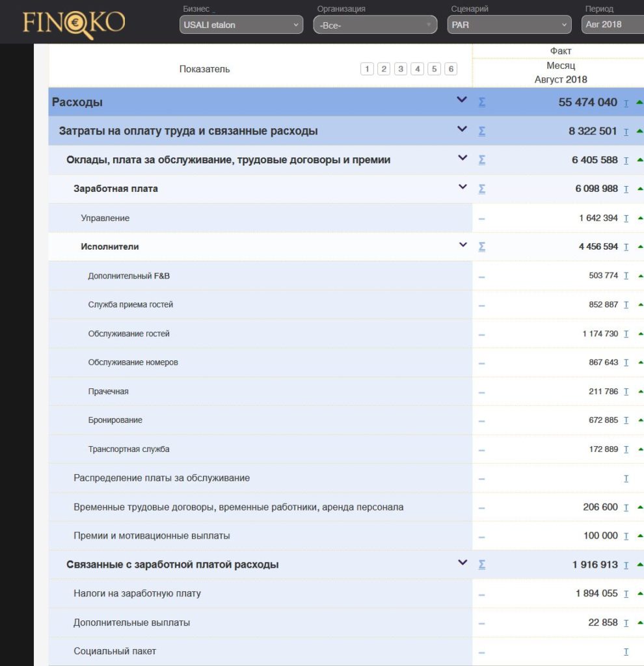Click sigma icon in Расходы row
Image resolution: width=644 pixels, height=666 pixels.
coord(482,102)
